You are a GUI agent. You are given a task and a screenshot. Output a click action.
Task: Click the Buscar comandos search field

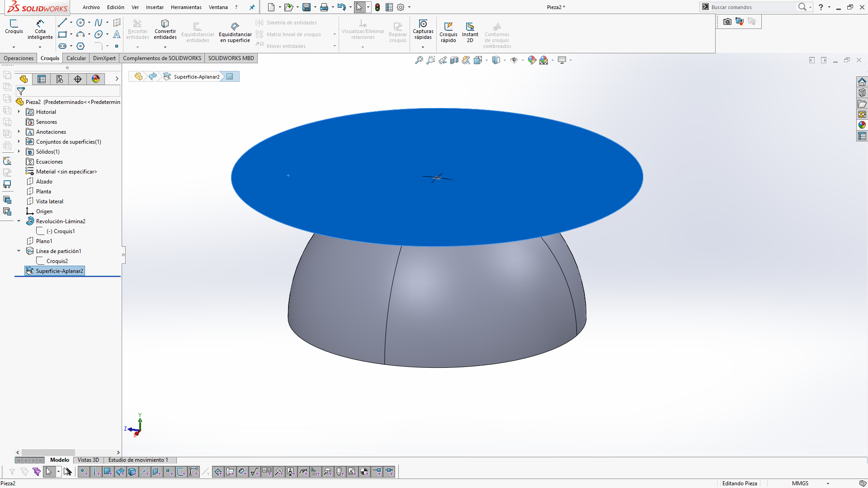pos(750,7)
